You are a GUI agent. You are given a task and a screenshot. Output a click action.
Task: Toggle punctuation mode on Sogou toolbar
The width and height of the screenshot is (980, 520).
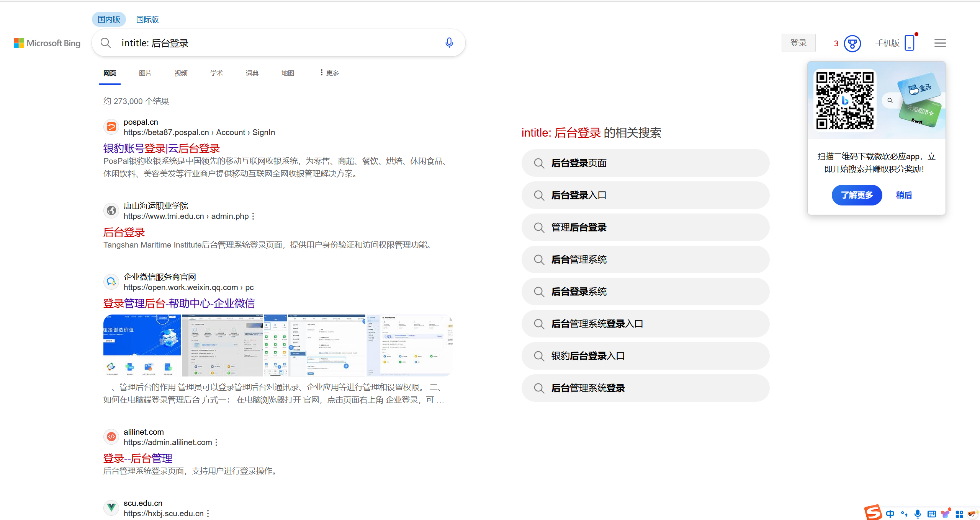click(x=904, y=514)
